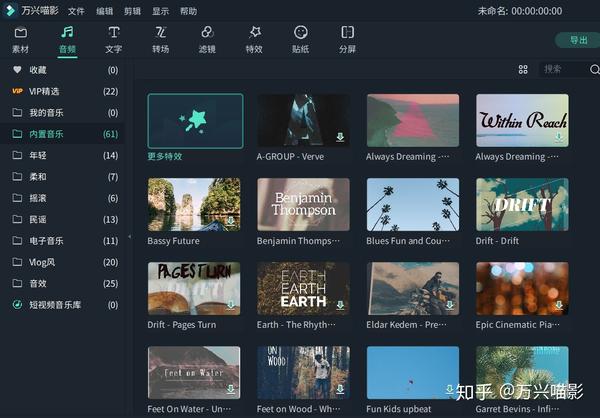Select the Benjamin Thompson thumbnail
Screen dimensions: 600x418
pos(303,204)
